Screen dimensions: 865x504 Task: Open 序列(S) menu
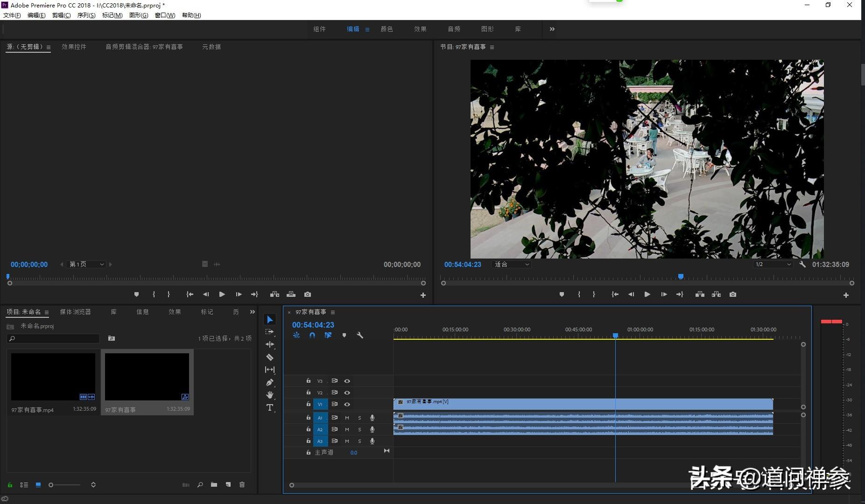86,15
